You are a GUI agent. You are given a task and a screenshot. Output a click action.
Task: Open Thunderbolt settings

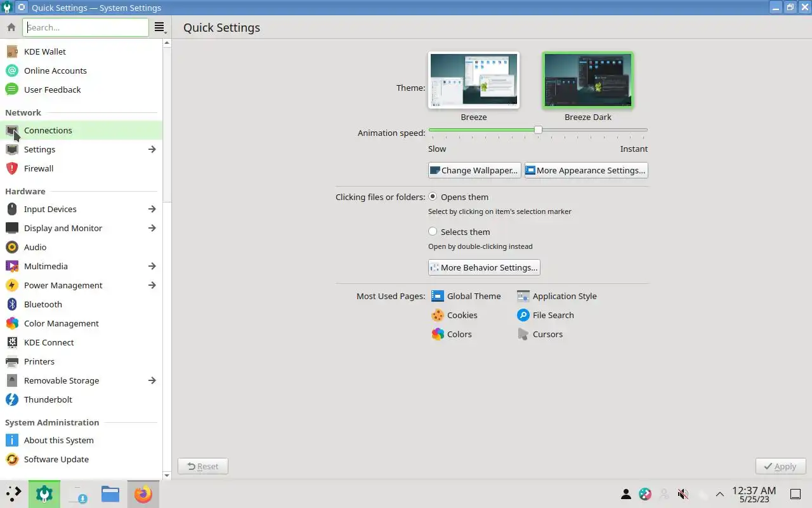tap(81, 399)
